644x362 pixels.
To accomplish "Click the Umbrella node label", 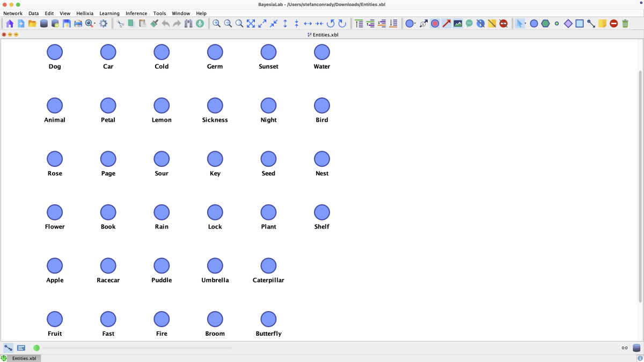I will pyautogui.click(x=215, y=280).
